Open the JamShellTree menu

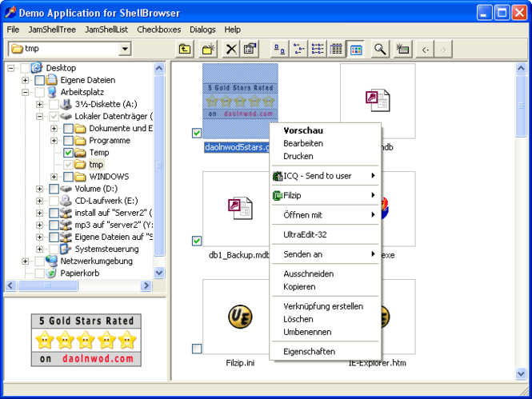(52, 30)
